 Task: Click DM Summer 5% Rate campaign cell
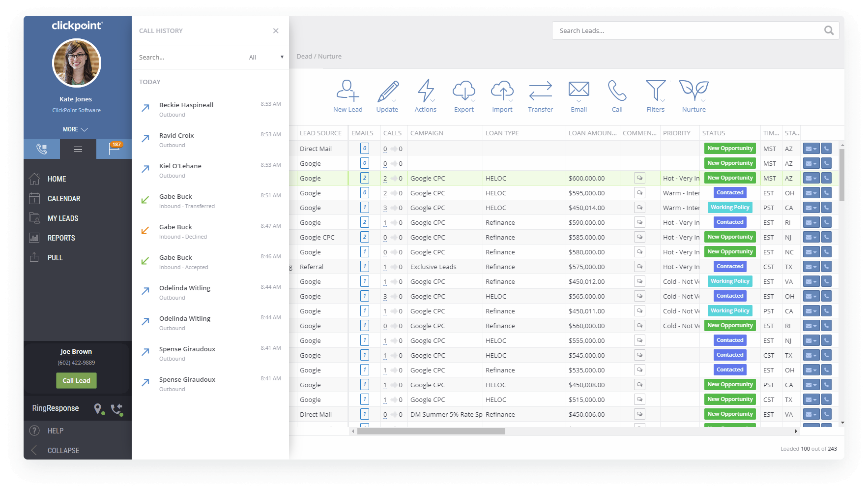[x=446, y=414]
